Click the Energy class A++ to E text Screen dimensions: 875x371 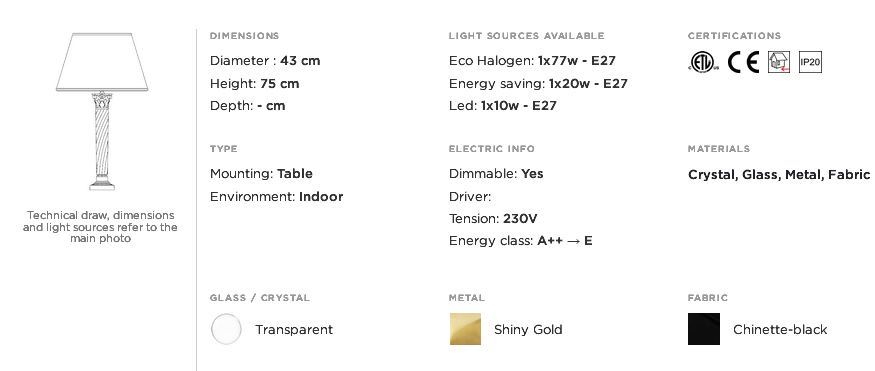pyautogui.click(x=520, y=241)
